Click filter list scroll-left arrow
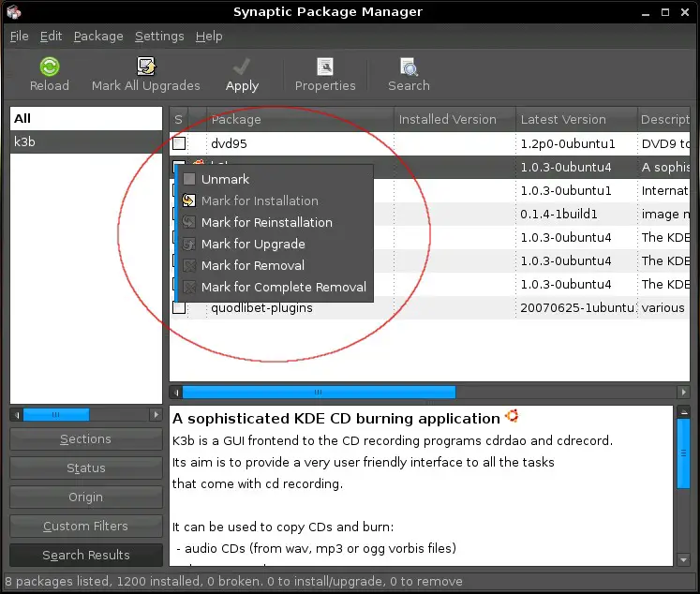The width and height of the screenshot is (700, 594). click(17, 415)
